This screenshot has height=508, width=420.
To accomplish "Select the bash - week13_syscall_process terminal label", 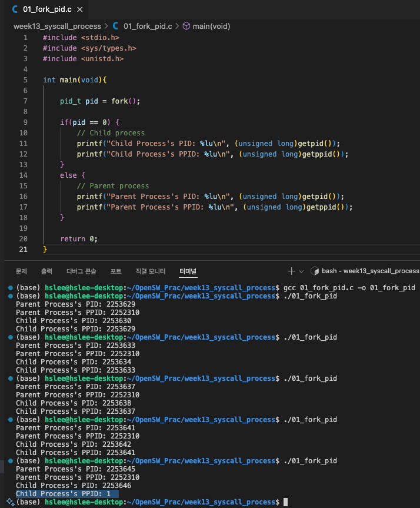I will click(x=371, y=271).
